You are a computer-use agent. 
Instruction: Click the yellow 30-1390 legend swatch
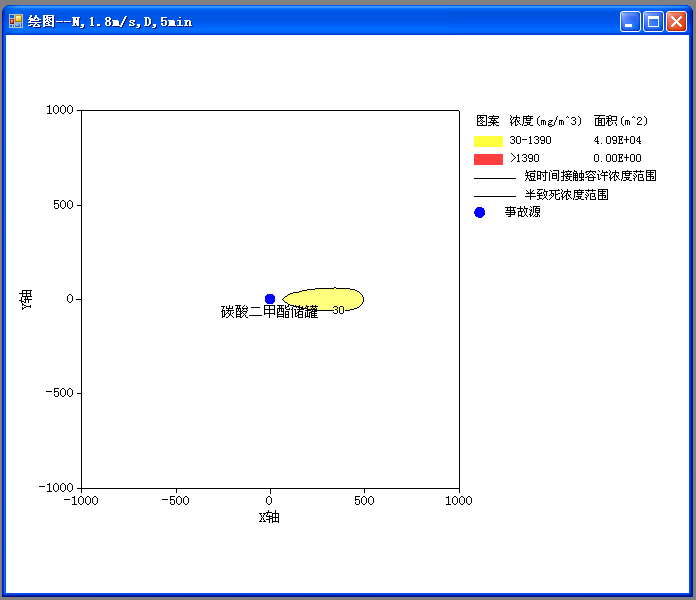[x=488, y=141]
